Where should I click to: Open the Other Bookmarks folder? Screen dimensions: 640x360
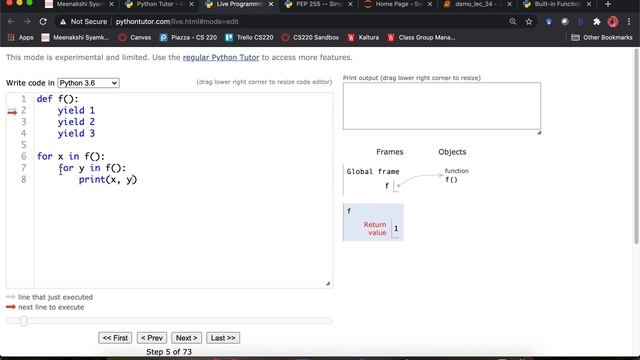(602, 38)
